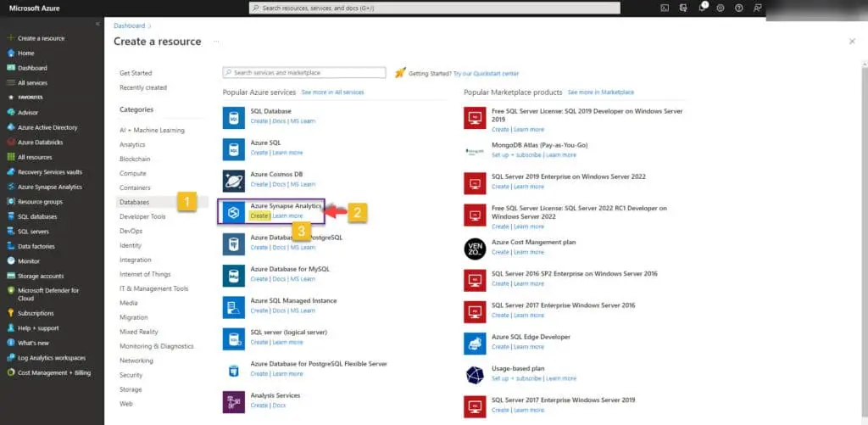The image size is (868, 425).
Task: Select the Databases category
Action: point(135,202)
